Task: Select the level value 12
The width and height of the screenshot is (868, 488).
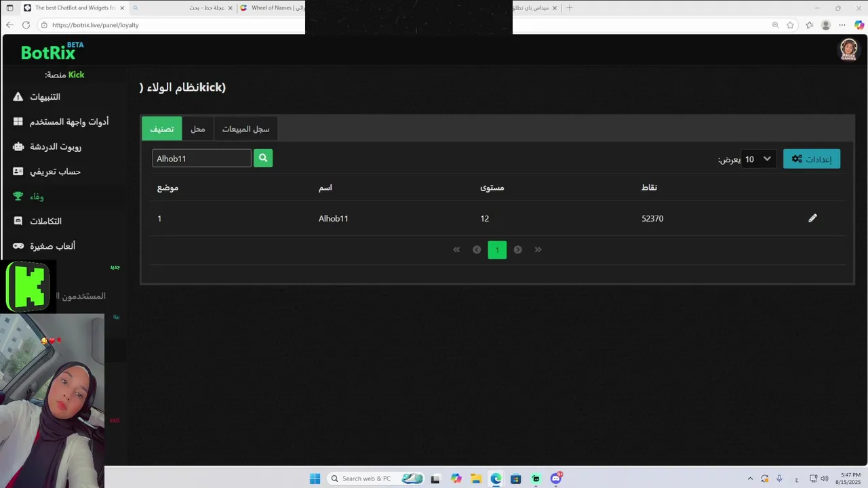Action: pos(484,218)
